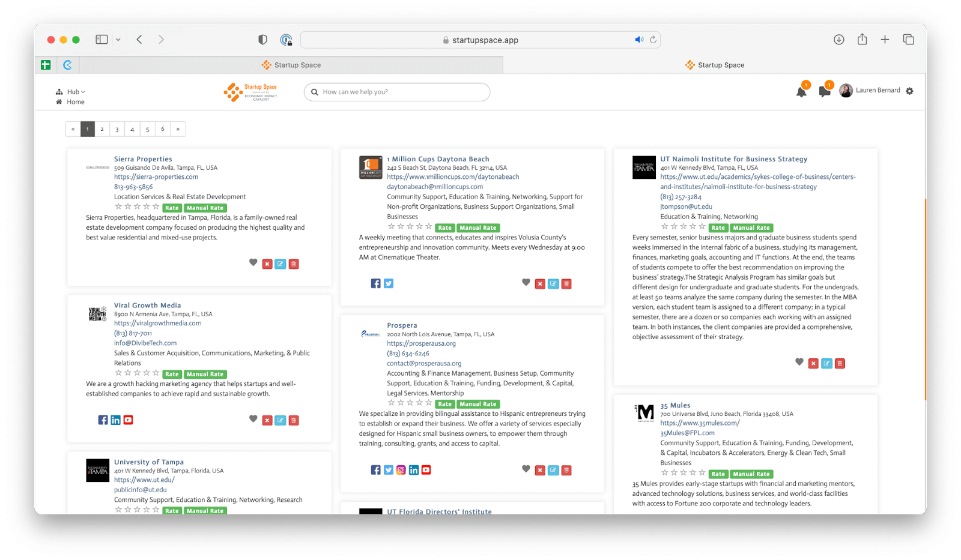Open Prospera's YouTube icon
The width and height of the screenshot is (961, 560).
coord(426,470)
